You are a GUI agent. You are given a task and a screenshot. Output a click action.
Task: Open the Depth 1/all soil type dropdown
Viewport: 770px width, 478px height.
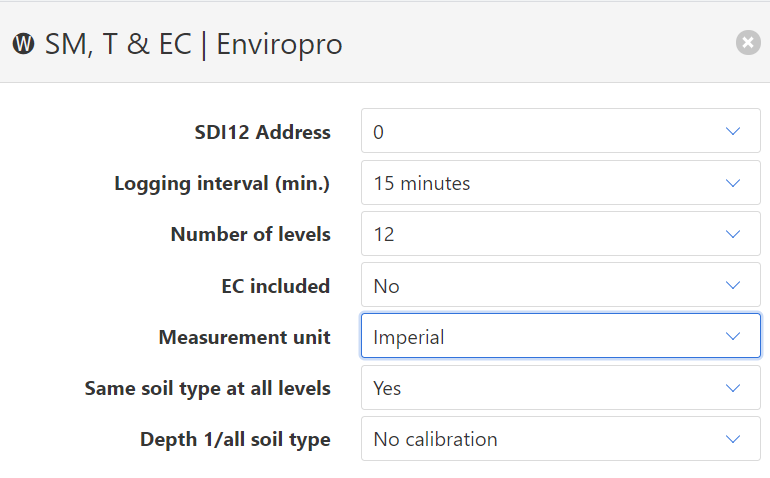click(560, 439)
